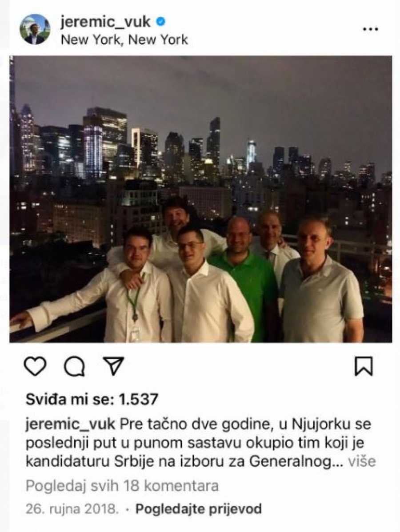
Task: Expand the caption with 'više'
Action: pyautogui.click(x=363, y=461)
